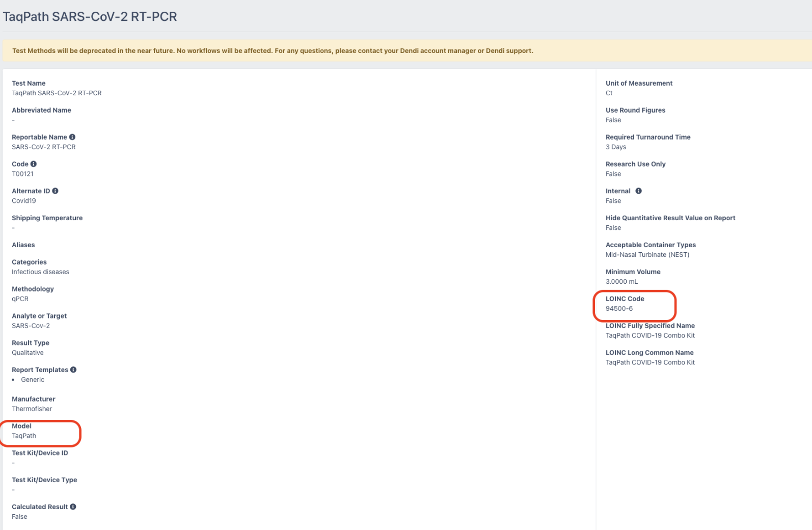Click the Model value TaqPath
This screenshot has width=812, height=530.
click(24, 436)
